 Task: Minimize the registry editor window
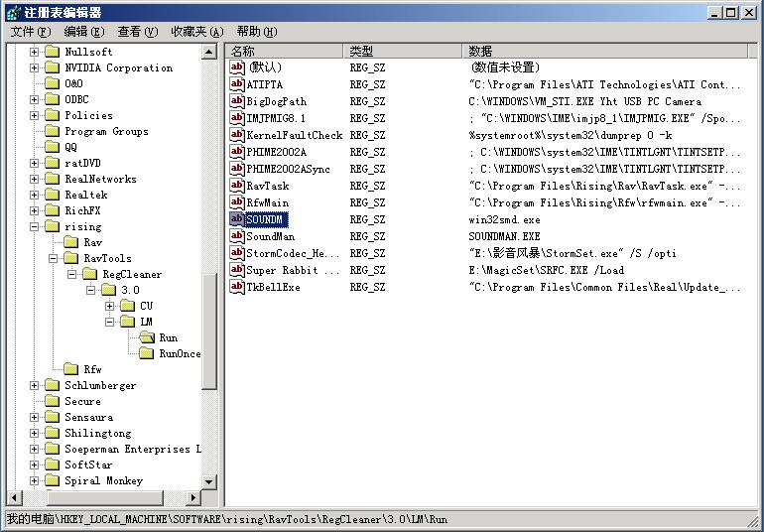[714, 13]
